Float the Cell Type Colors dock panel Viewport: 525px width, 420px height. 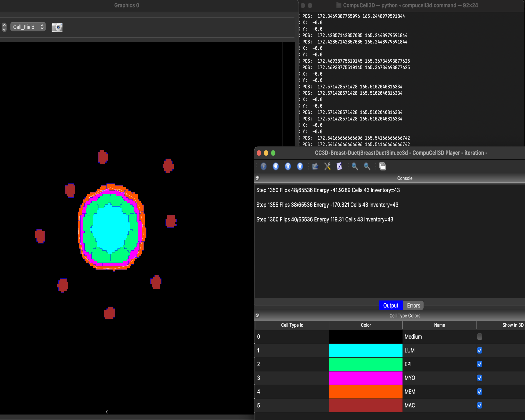click(257, 315)
